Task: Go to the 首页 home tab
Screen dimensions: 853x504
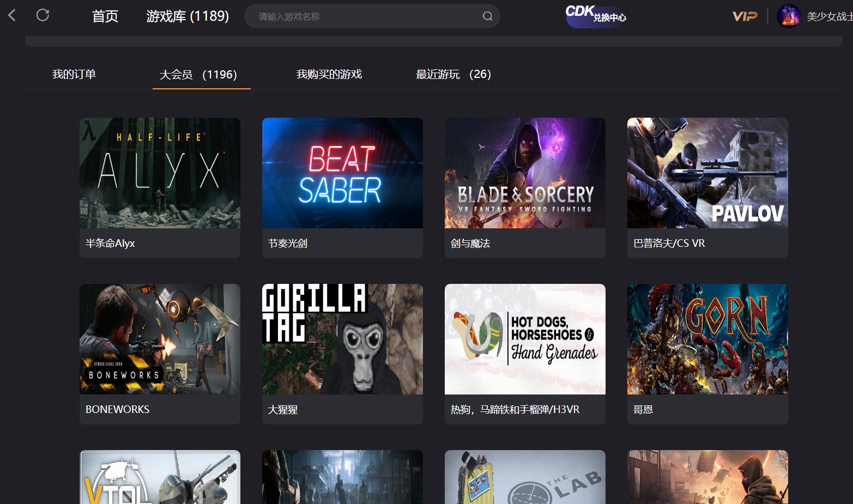Action: point(105,16)
